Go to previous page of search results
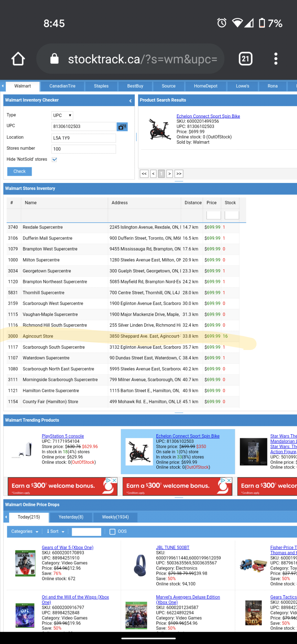The height and width of the screenshot is (644, 297). click(153, 174)
